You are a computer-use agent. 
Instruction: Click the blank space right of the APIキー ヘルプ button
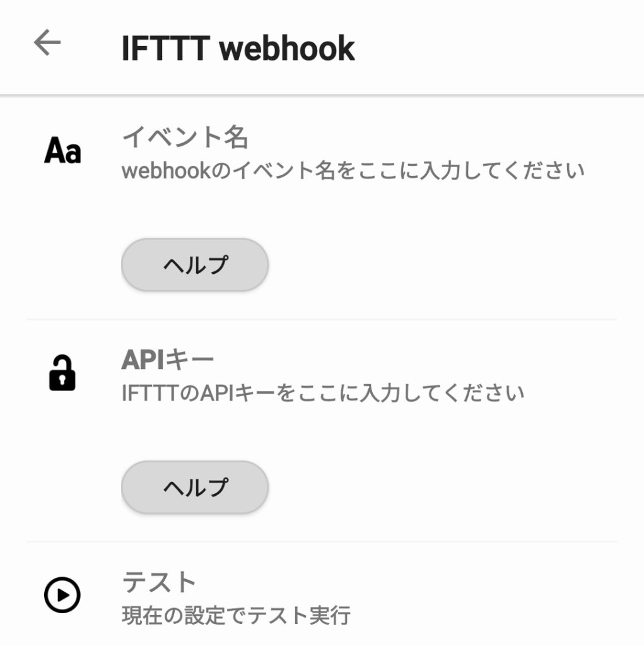(x=442, y=487)
